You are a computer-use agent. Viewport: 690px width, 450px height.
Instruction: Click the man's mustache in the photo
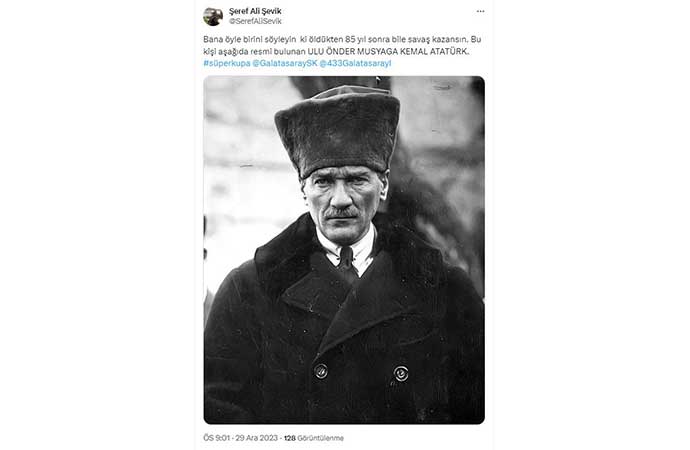(x=341, y=214)
